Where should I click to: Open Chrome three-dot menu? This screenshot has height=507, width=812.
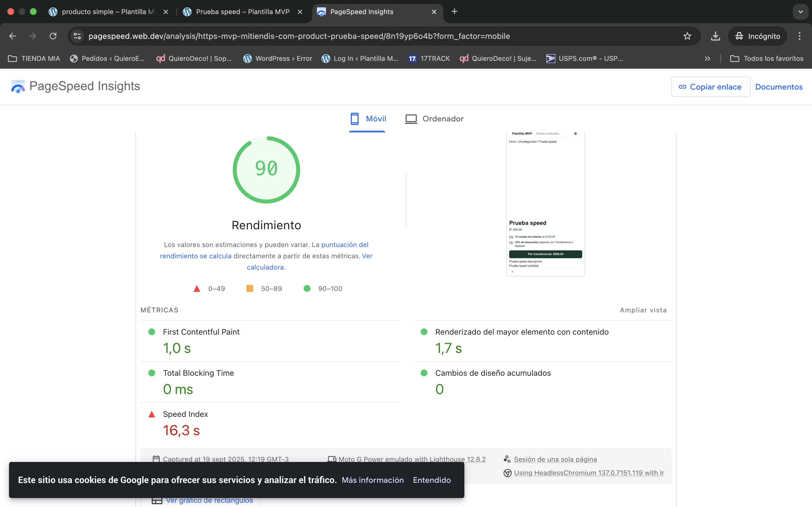799,36
